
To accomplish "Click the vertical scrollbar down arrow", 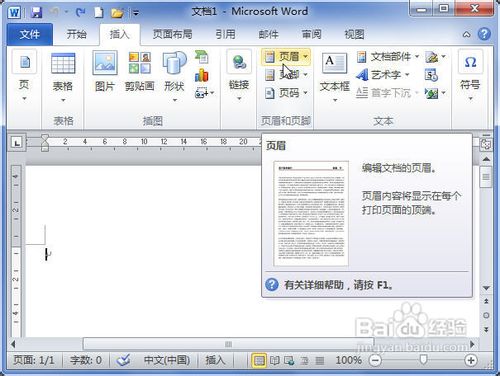I will [x=486, y=288].
